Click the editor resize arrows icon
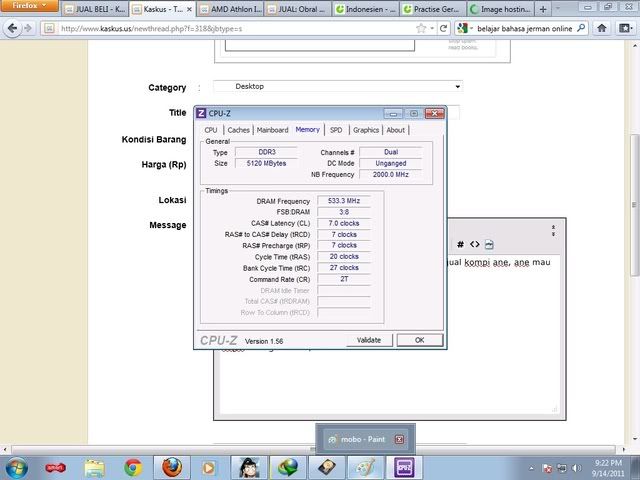 (553, 231)
